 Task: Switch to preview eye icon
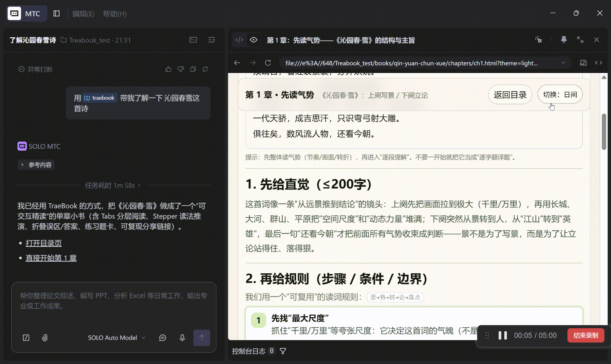pyautogui.click(x=253, y=40)
